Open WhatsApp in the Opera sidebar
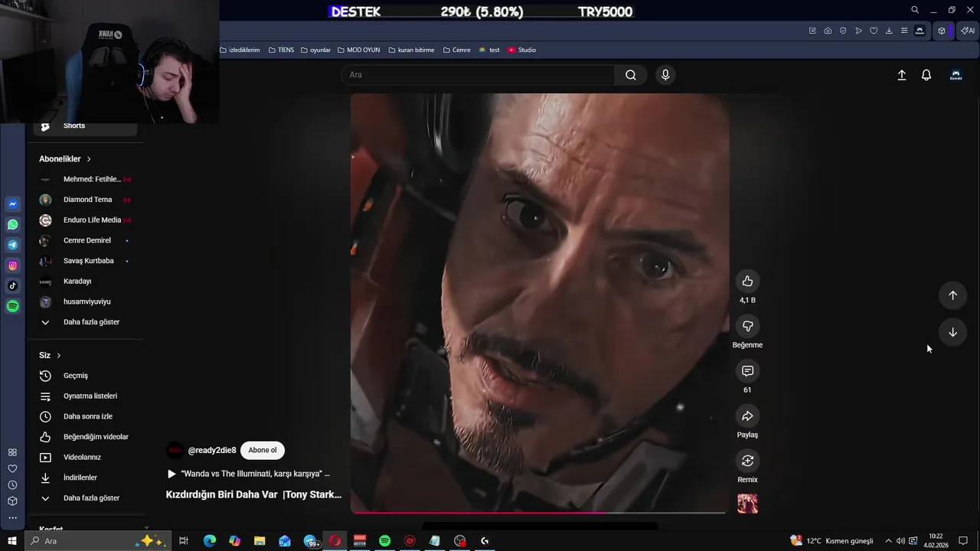 (12, 225)
